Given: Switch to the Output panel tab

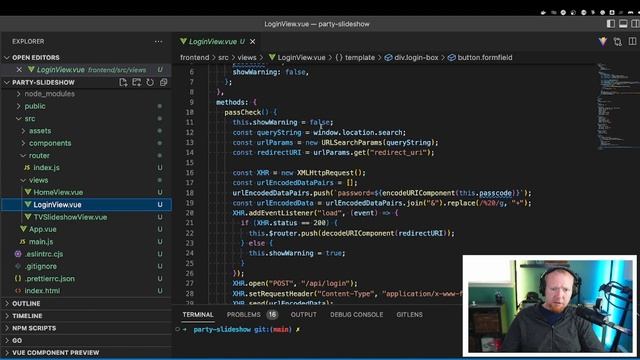Looking at the screenshot, I should tap(304, 315).
